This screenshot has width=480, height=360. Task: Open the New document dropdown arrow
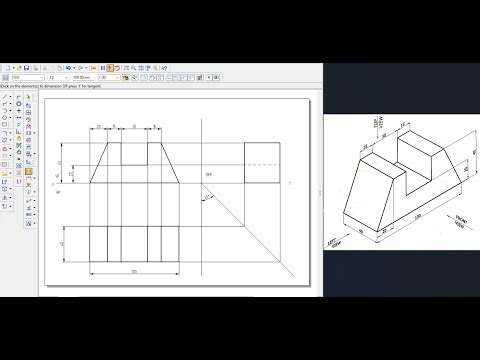tap(13, 68)
